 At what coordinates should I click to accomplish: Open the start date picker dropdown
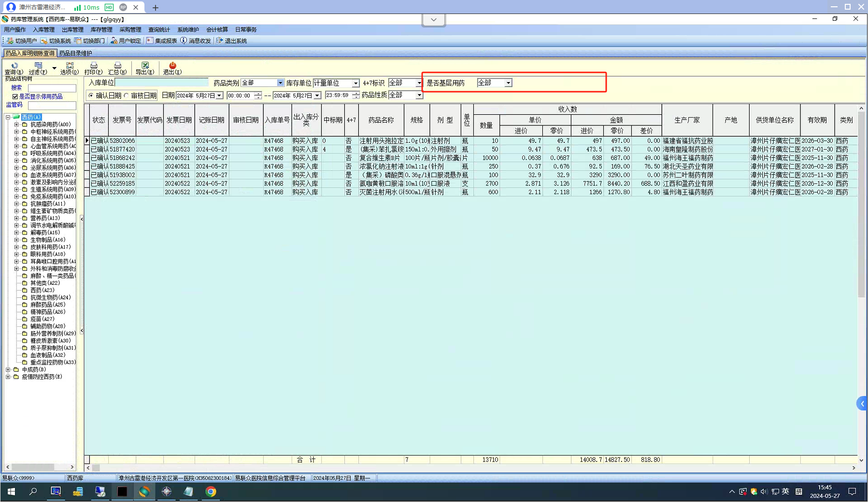[219, 96]
